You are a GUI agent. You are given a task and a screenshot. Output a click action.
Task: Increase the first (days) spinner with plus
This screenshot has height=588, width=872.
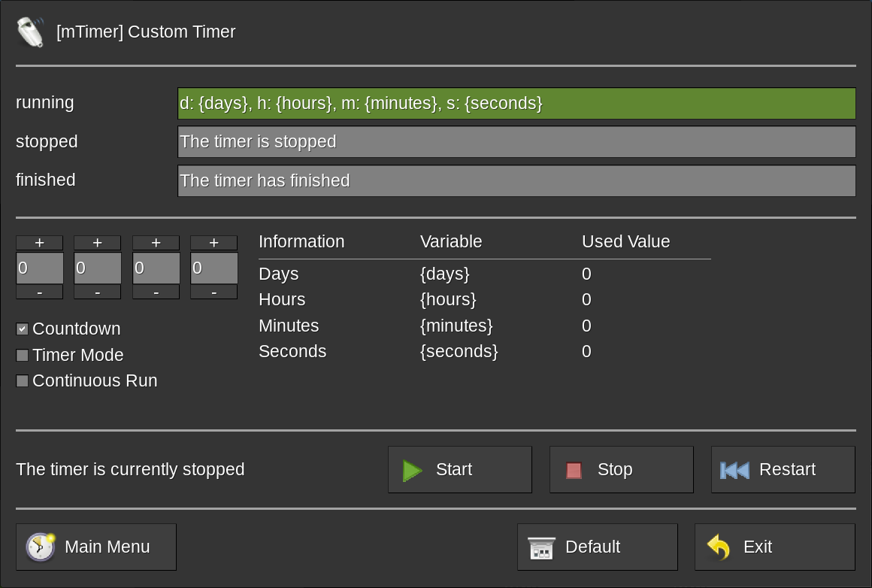(40, 243)
